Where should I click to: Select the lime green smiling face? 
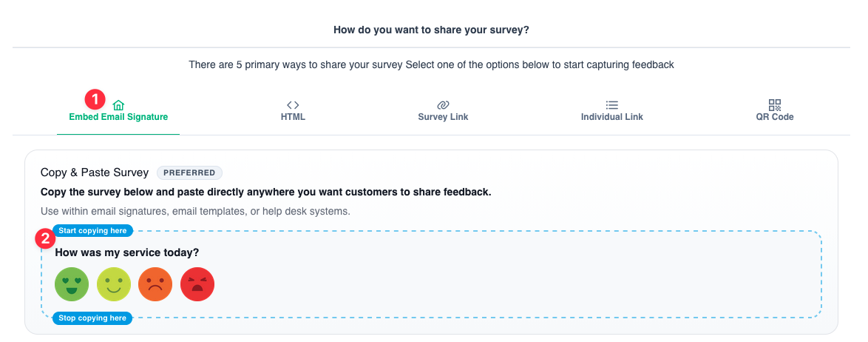tap(114, 284)
